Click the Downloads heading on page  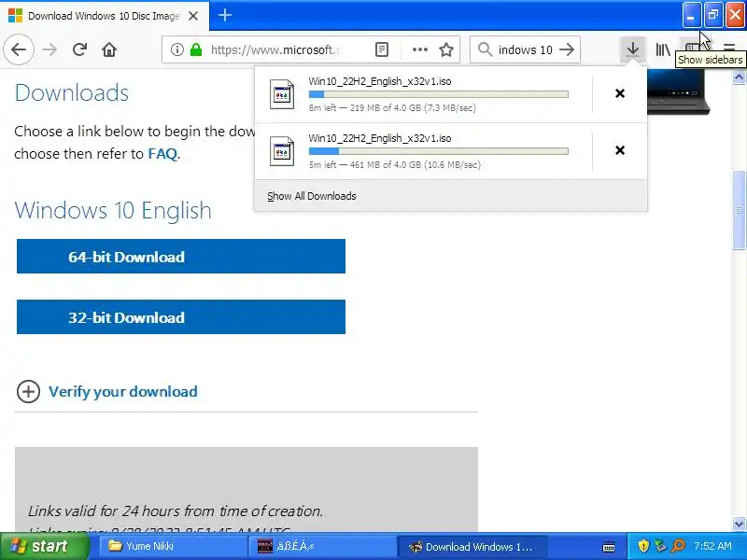[x=72, y=92]
